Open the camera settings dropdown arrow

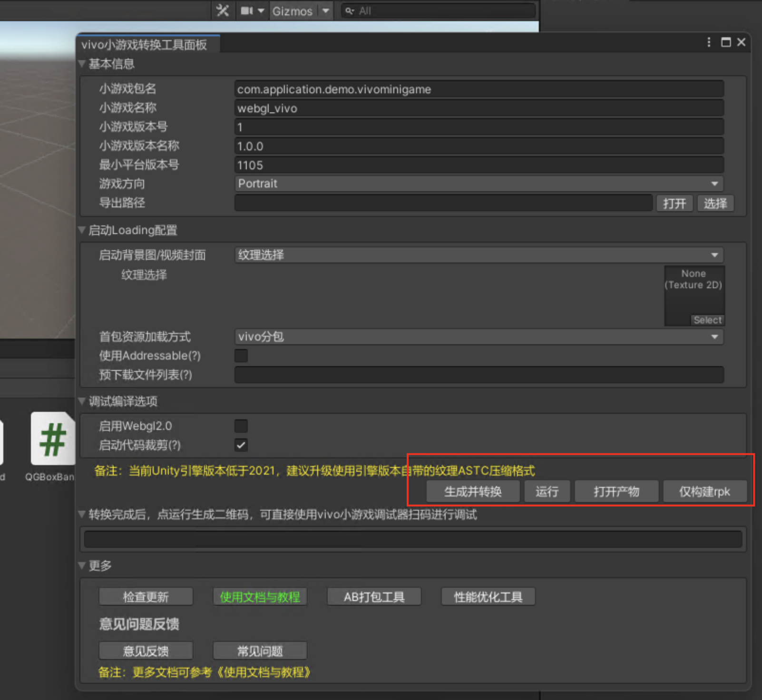[x=261, y=10]
